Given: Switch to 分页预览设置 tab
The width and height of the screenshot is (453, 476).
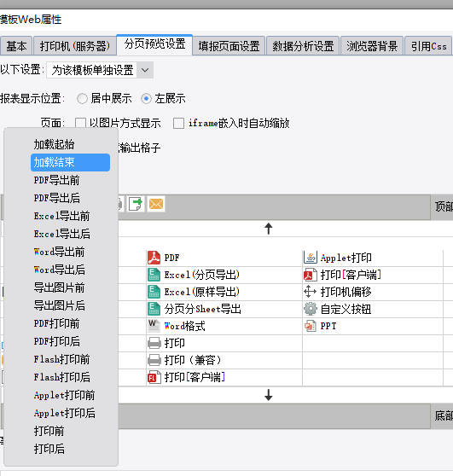Looking at the screenshot, I should (x=154, y=44).
